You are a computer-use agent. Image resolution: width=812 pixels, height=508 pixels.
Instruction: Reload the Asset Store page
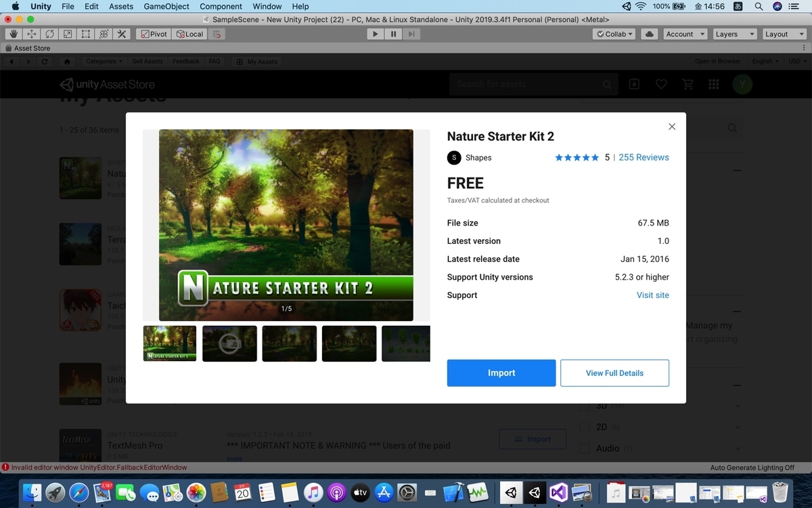45,61
